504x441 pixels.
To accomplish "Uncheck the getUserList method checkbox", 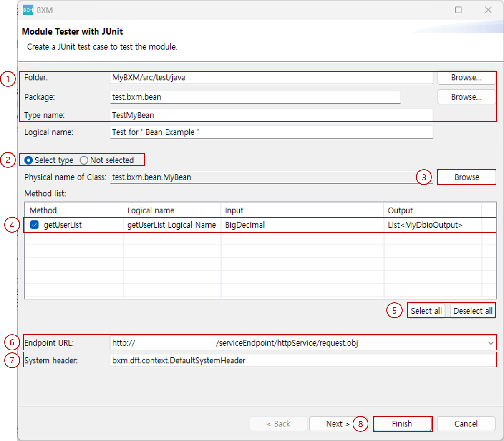I will (x=35, y=225).
